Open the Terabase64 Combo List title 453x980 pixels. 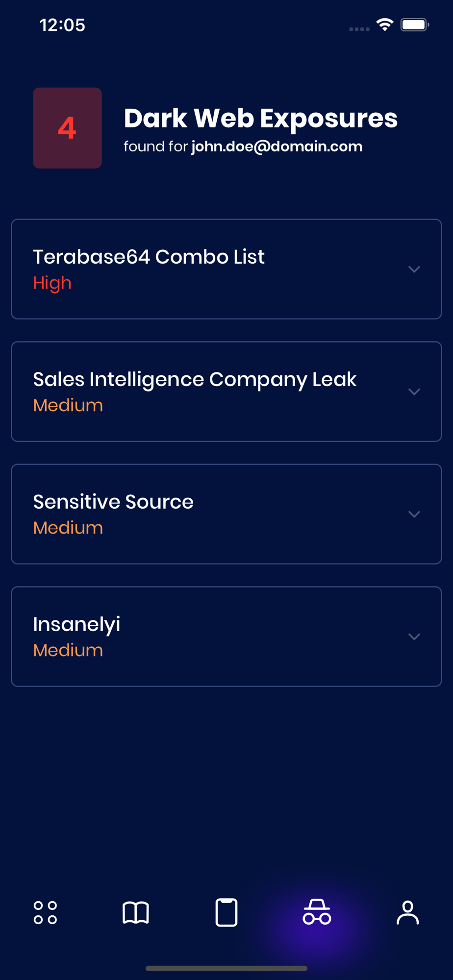[149, 257]
